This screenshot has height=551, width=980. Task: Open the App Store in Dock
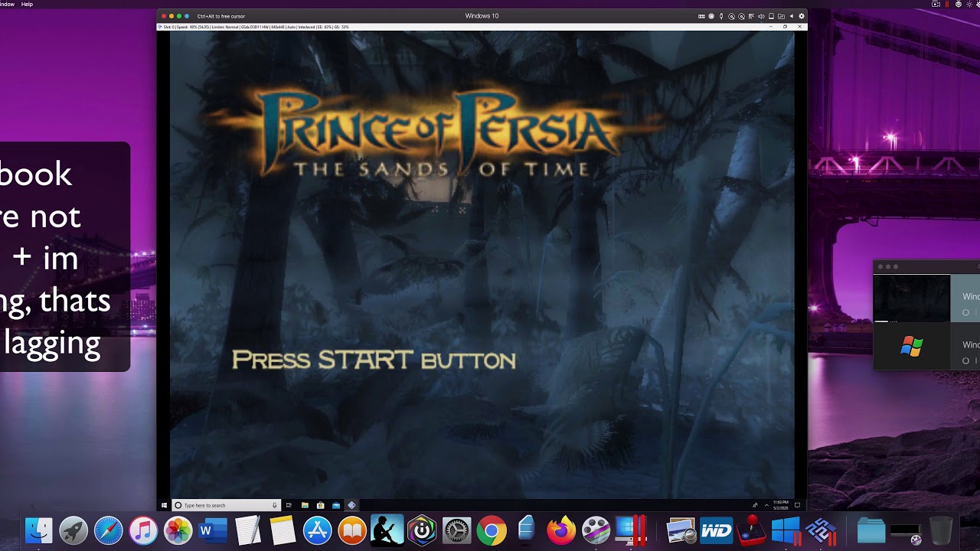(317, 530)
